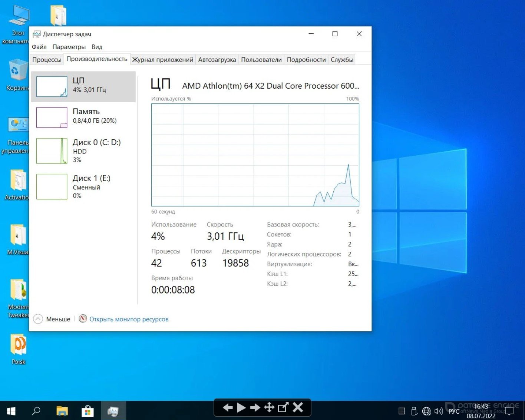
Task: Click the four-way move icon in the overlay toolbar
Action: point(269,408)
